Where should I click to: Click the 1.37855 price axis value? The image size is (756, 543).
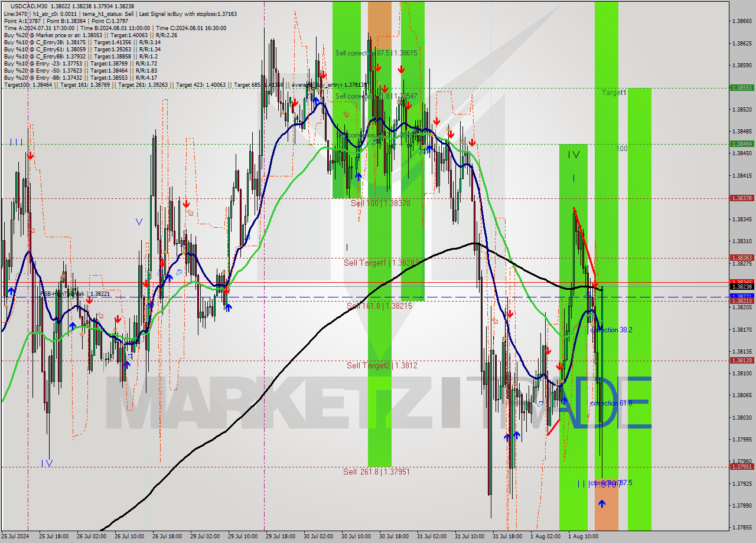click(742, 528)
